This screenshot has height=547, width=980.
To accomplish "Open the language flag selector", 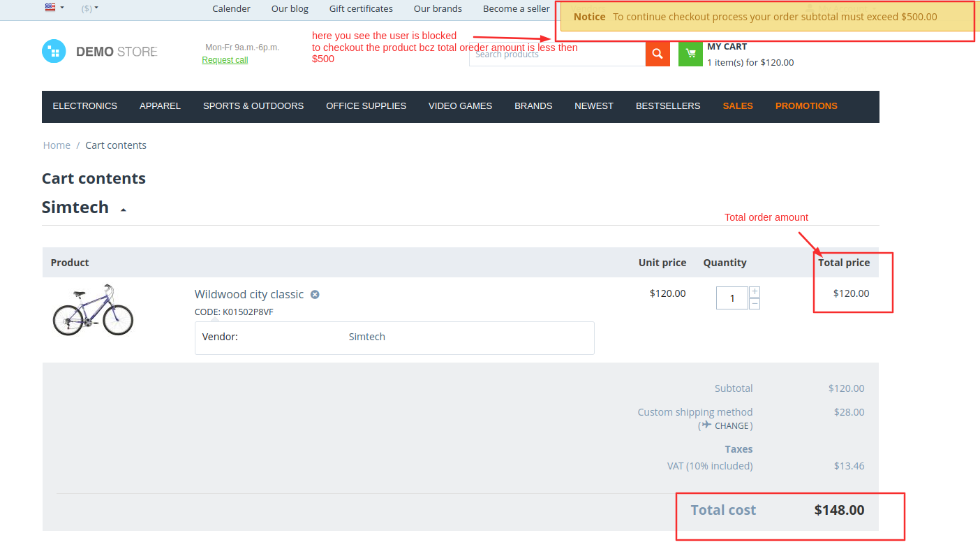I will coord(54,8).
